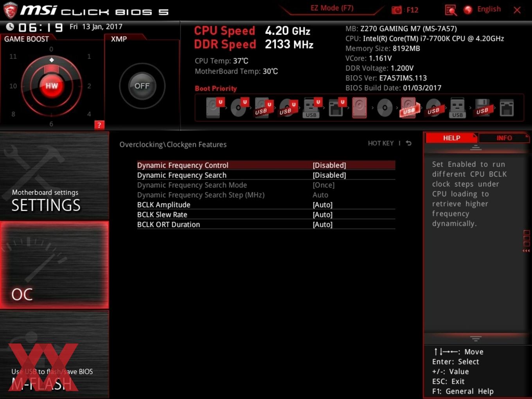Screen dimensions: 532x399
Task: Open the Motherboard SETTINGS section
Action: click(54, 176)
